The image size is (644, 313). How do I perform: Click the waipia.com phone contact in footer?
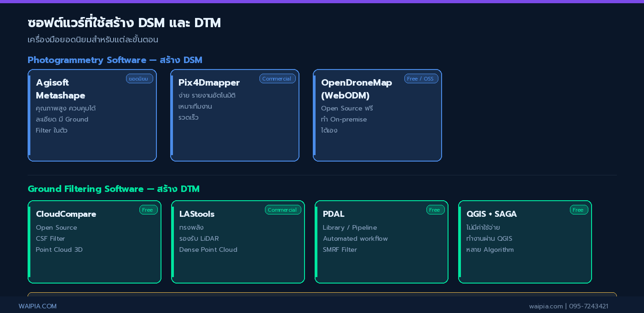[569, 306]
